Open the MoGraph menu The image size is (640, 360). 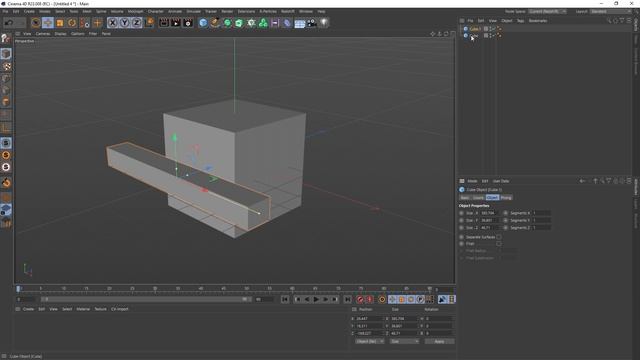[136, 11]
